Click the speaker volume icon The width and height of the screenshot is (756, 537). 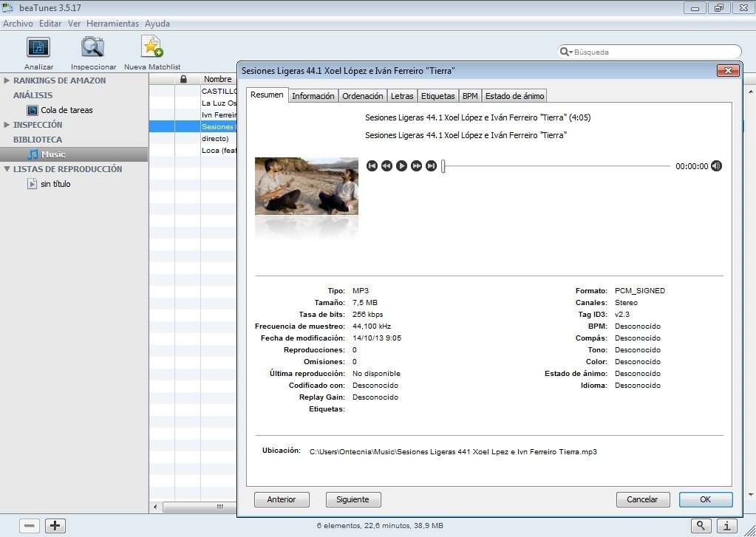click(717, 165)
